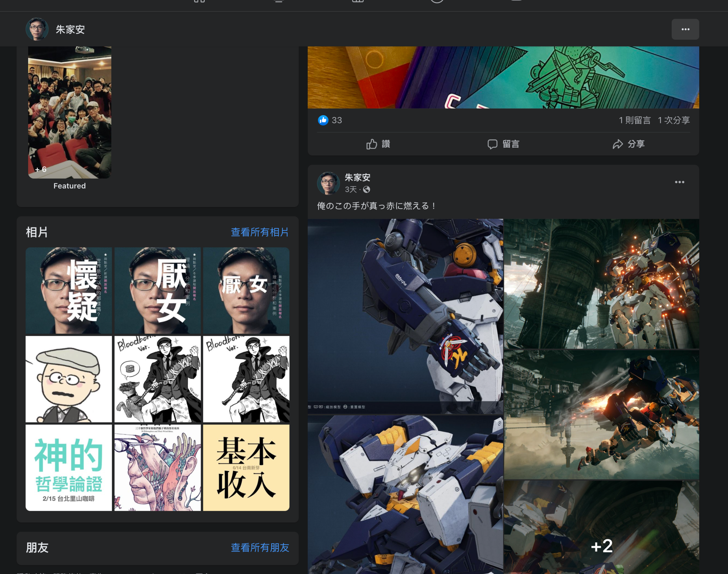Image resolution: width=728 pixels, height=574 pixels.
Task: Click the 朱家安 profile avatar in the header
Action: click(x=37, y=29)
